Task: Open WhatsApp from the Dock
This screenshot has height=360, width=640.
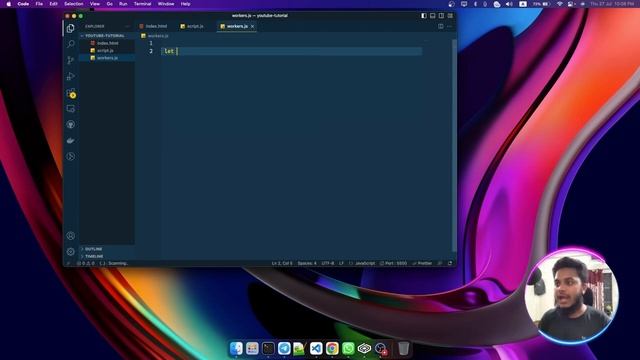Action: tap(348, 348)
